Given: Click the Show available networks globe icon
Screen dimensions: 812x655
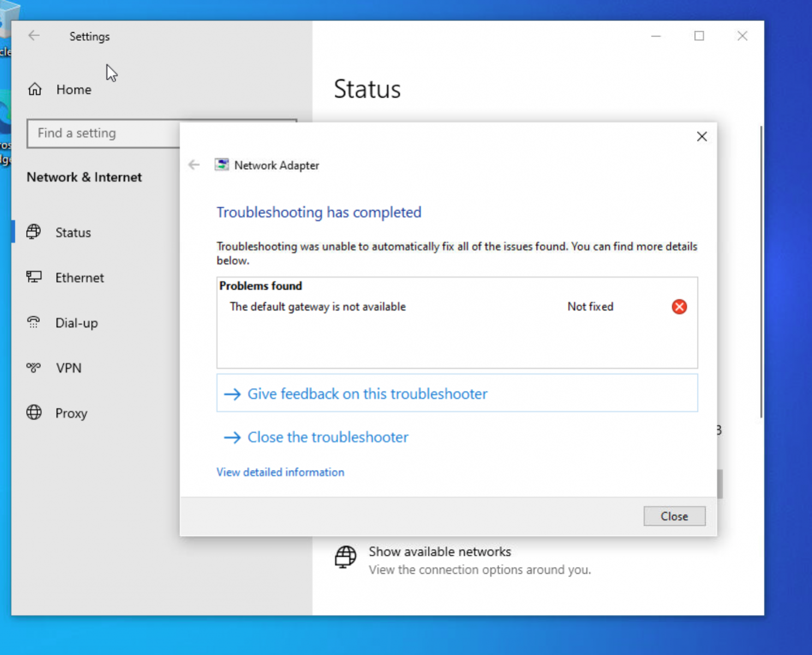Looking at the screenshot, I should [345, 557].
